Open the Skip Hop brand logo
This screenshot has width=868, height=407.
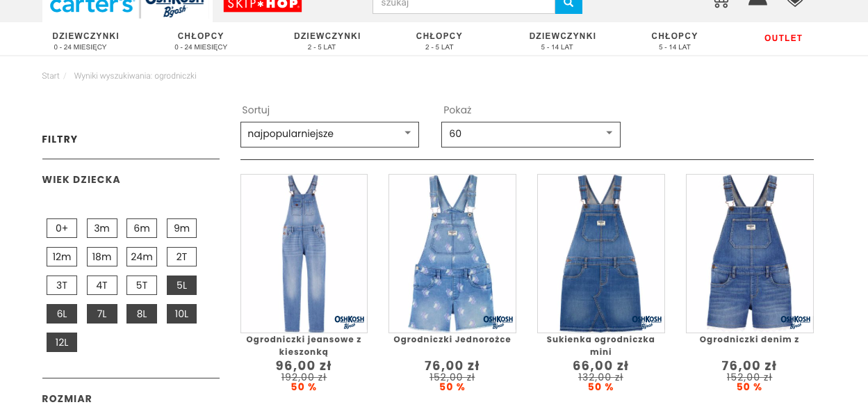(x=263, y=6)
